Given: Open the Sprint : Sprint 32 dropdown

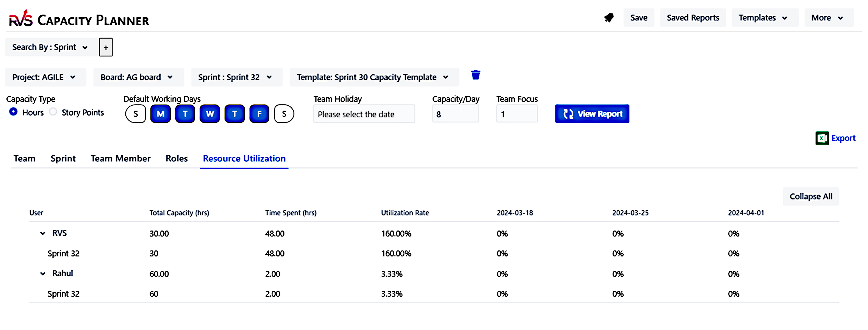Looking at the screenshot, I should tap(236, 77).
